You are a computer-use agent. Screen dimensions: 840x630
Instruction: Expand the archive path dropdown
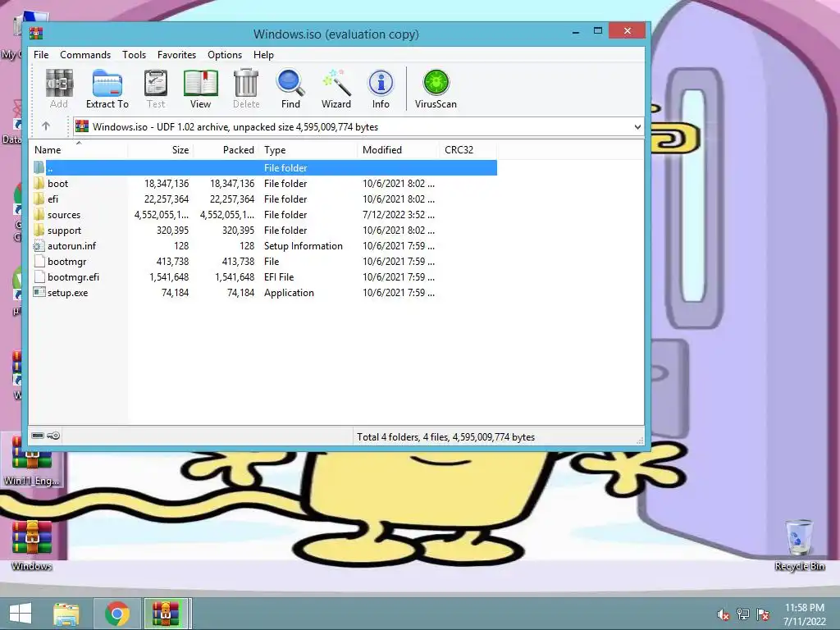637,127
